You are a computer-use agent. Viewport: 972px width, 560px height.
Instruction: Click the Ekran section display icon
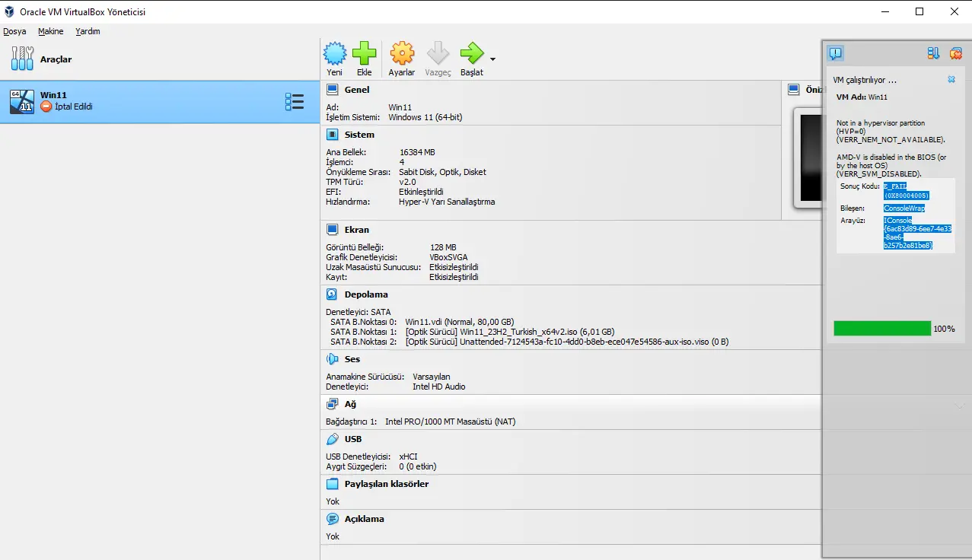coord(332,230)
